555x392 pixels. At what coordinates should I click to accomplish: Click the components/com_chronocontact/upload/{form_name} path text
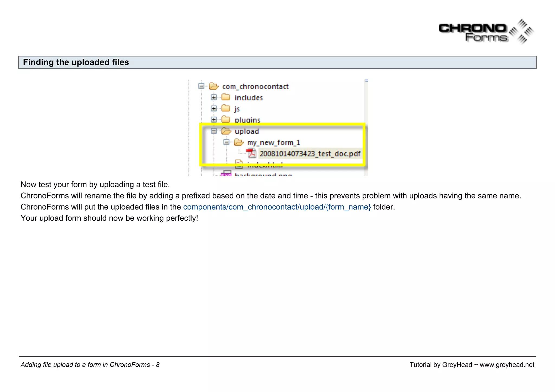(277, 207)
